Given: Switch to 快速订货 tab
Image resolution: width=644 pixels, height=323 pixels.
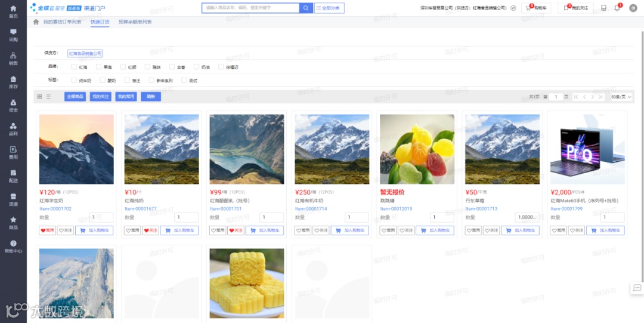Looking at the screenshot, I should [100, 22].
